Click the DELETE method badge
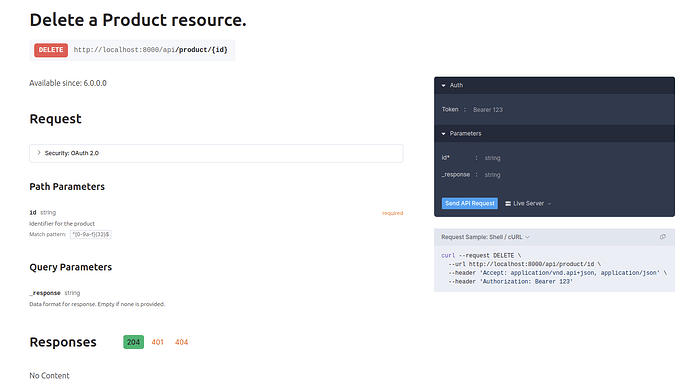690x388 pixels. pyautogui.click(x=51, y=50)
